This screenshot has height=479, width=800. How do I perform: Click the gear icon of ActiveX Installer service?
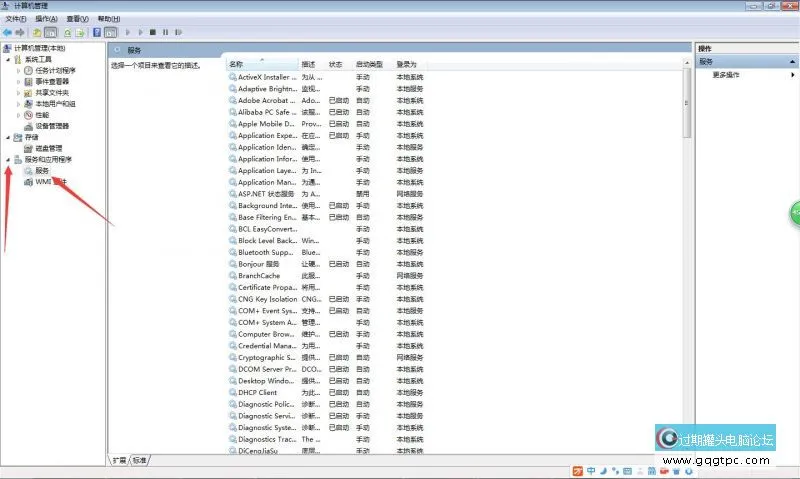232,77
